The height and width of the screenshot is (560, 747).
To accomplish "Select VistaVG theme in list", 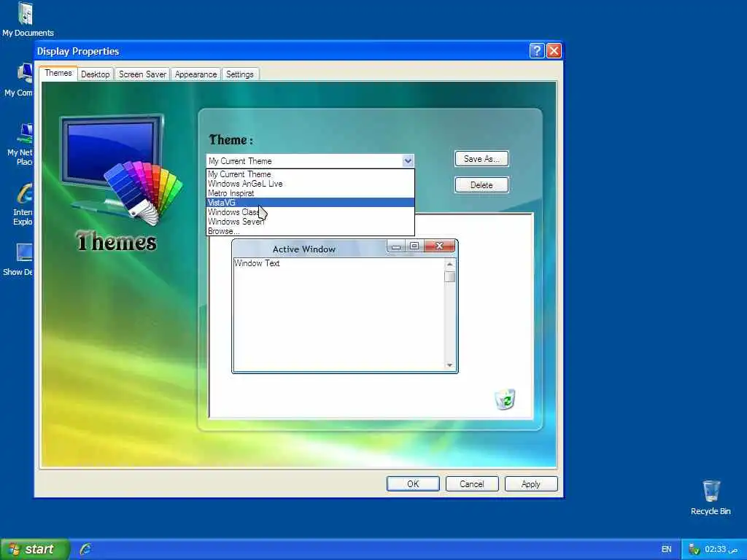I will point(310,203).
